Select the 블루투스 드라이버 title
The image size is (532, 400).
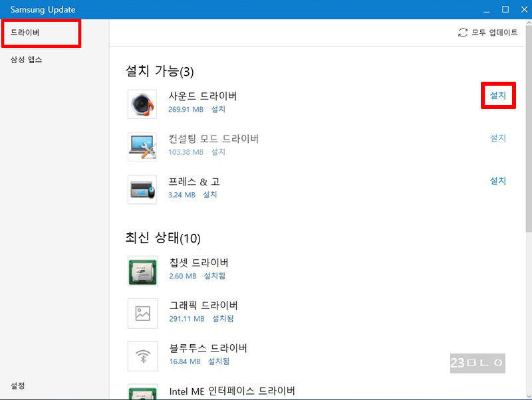click(x=208, y=348)
